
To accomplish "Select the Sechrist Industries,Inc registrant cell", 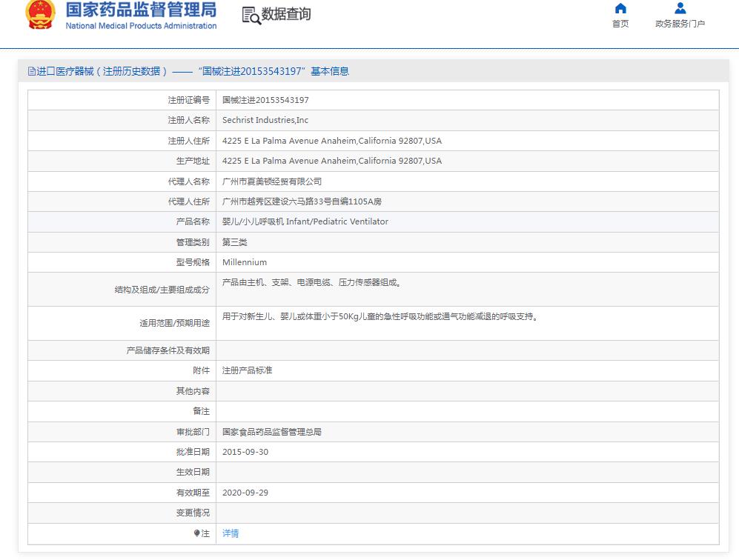I will pyautogui.click(x=265, y=120).
